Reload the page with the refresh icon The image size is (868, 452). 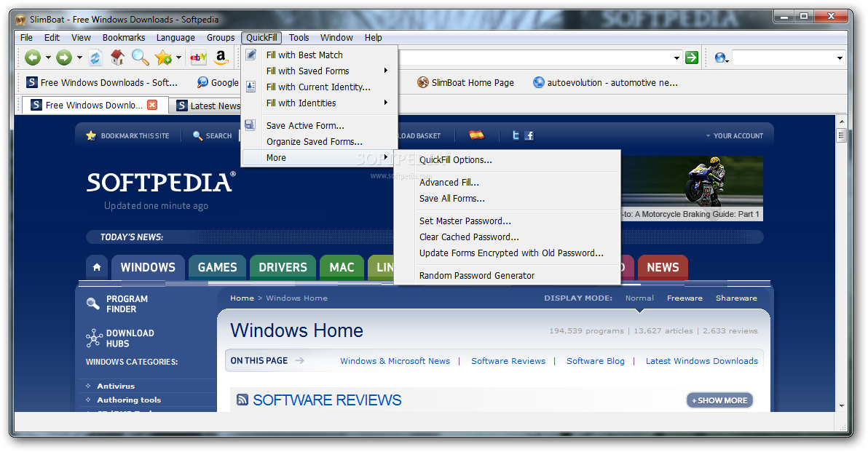coord(95,57)
